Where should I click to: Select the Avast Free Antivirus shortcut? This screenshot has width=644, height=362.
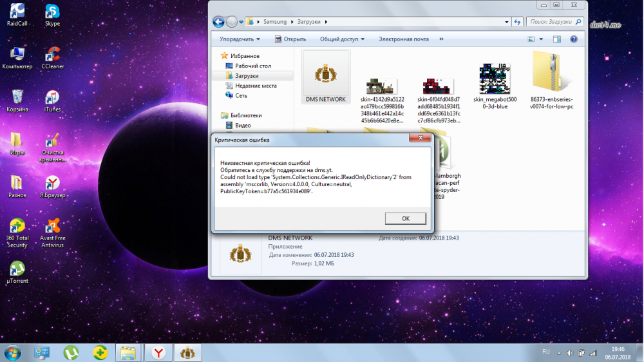52,227
